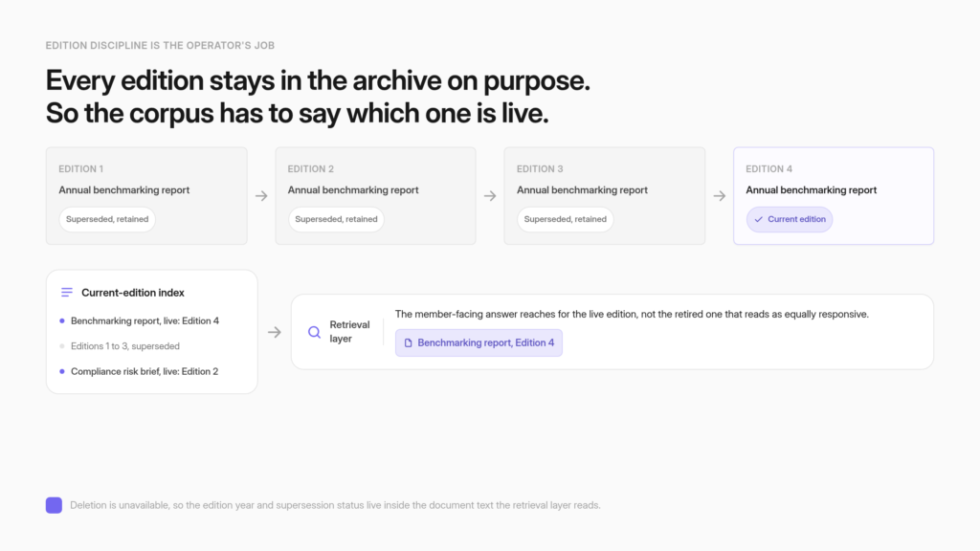Viewport: 980px width, 551px height.
Task: Click the Edition 1 card heading
Action: click(81, 168)
